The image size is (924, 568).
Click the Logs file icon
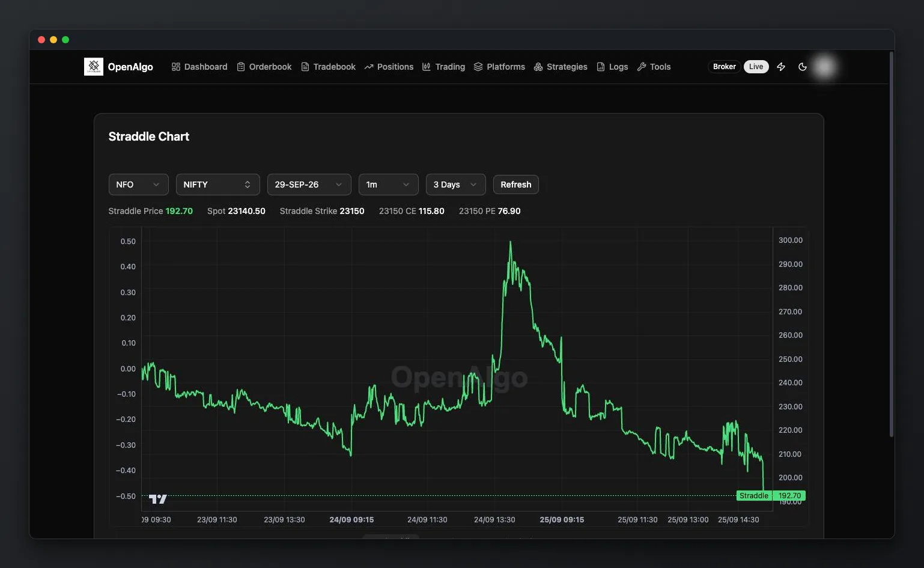[601, 67]
